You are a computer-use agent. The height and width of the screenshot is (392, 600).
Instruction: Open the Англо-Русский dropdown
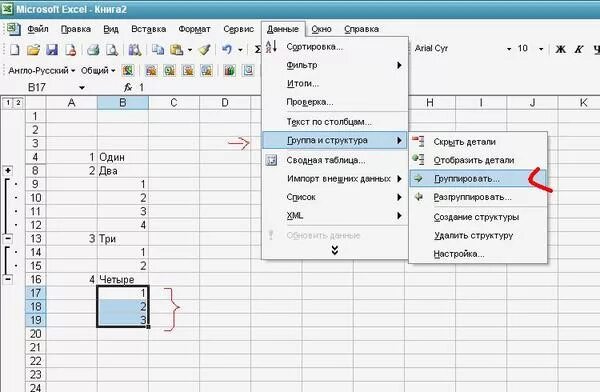pos(42,70)
